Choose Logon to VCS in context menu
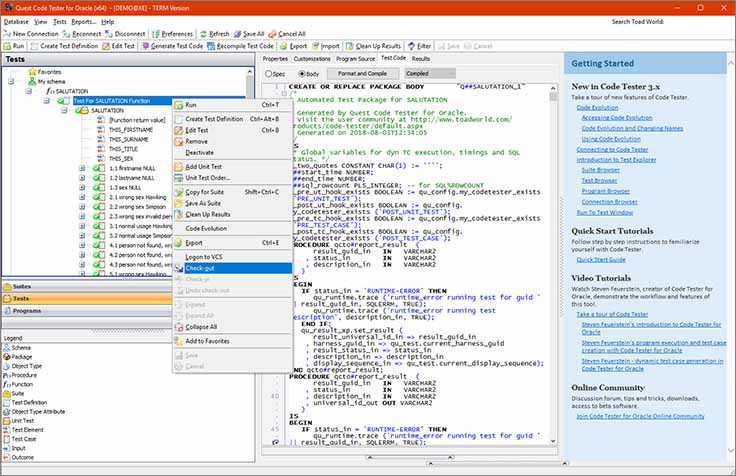The width and height of the screenshot is (736, 476). point(232,257)
